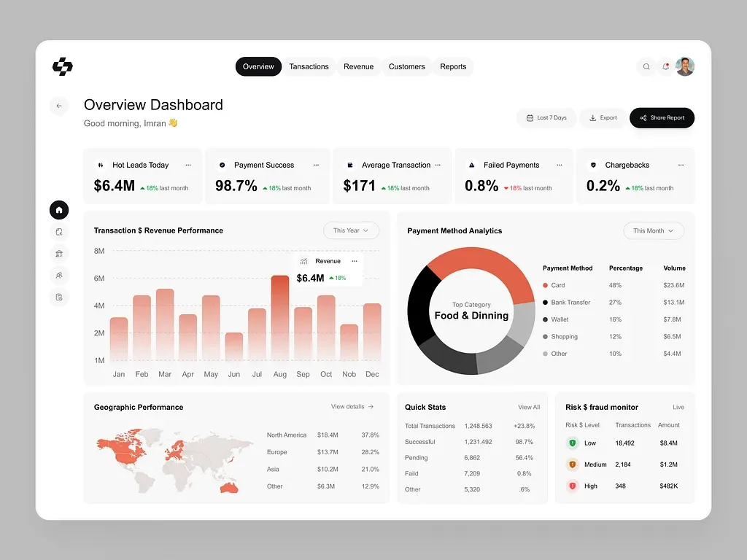The image size is (747, 560).
Task: Click the Dec bar in revenue chart
Action: point(372,332)
